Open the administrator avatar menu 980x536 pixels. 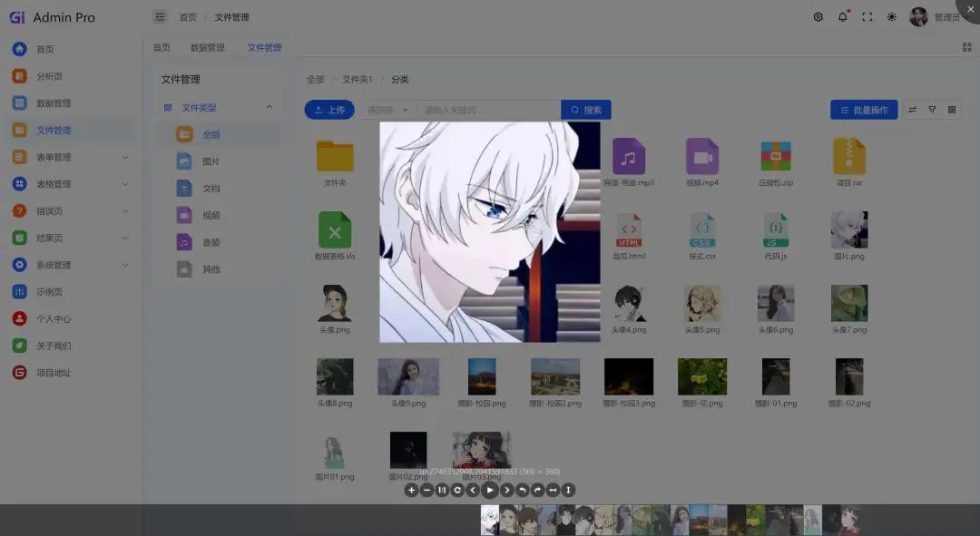918,17
